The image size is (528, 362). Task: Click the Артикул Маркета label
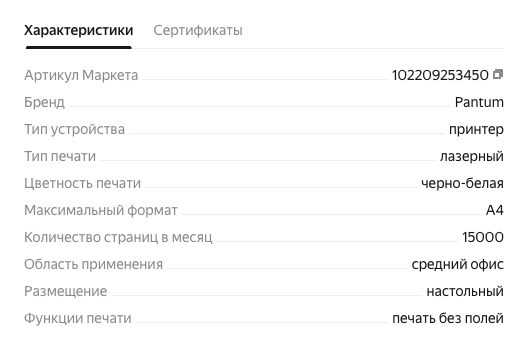[x=81, y=75]
